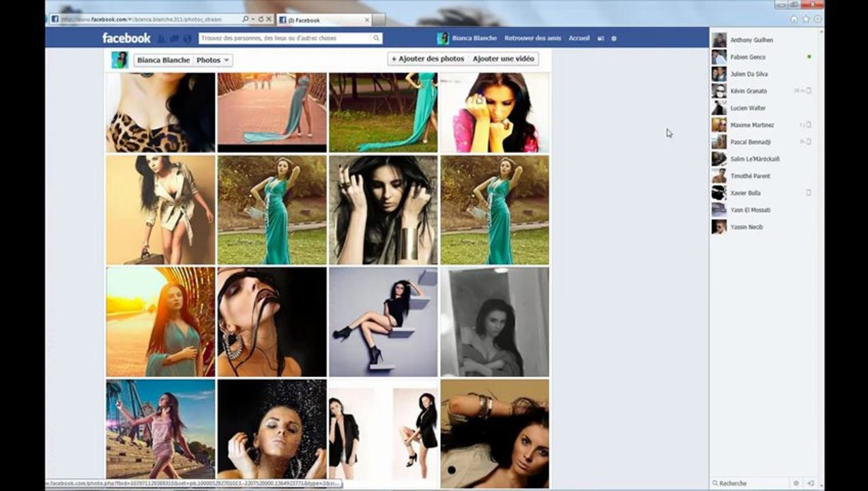Click the facebook logo in header
Screen dimensions: 868x491
[126, 38]
